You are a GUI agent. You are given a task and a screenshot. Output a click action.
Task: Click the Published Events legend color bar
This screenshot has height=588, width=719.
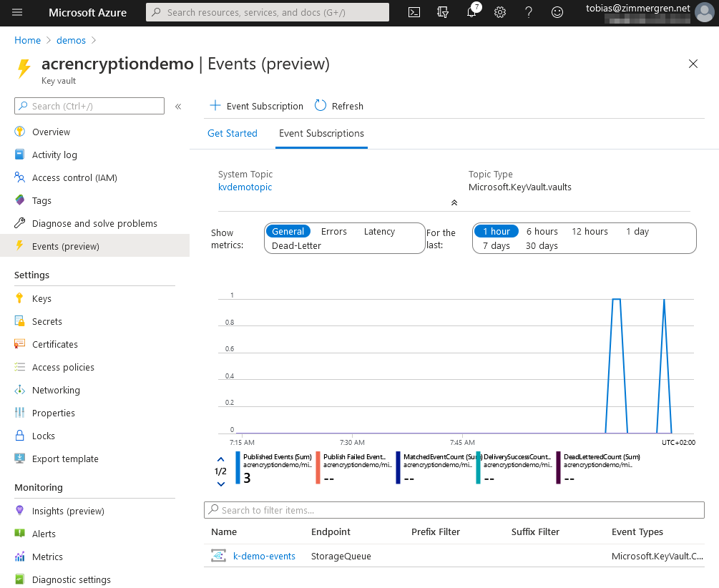click(x=236, y=467)
